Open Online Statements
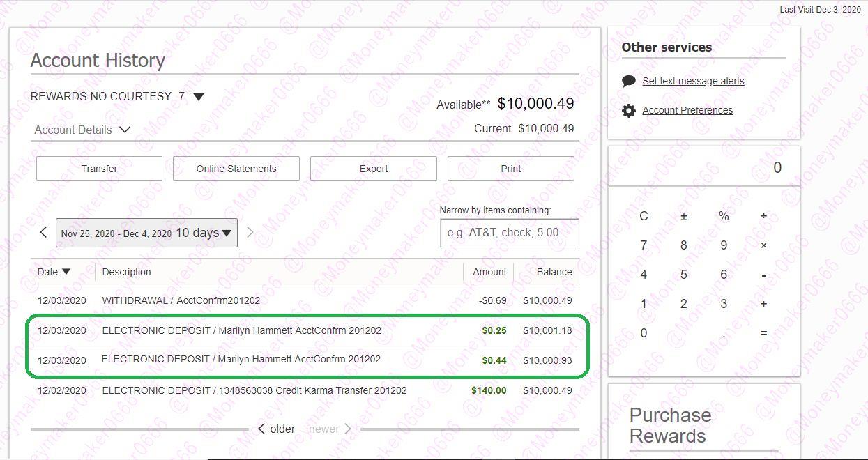The height and width of the screenshot is (460, 868). [236, 169]
